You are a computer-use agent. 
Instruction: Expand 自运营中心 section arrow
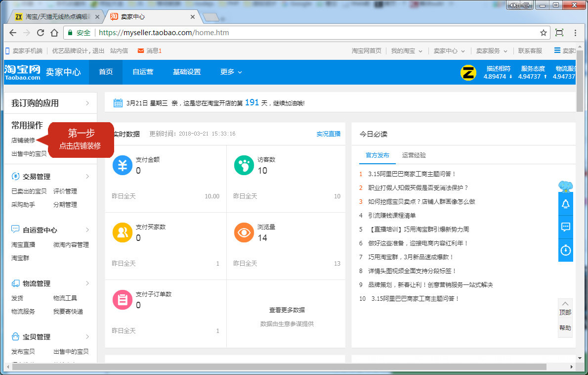tap(87, 230)
